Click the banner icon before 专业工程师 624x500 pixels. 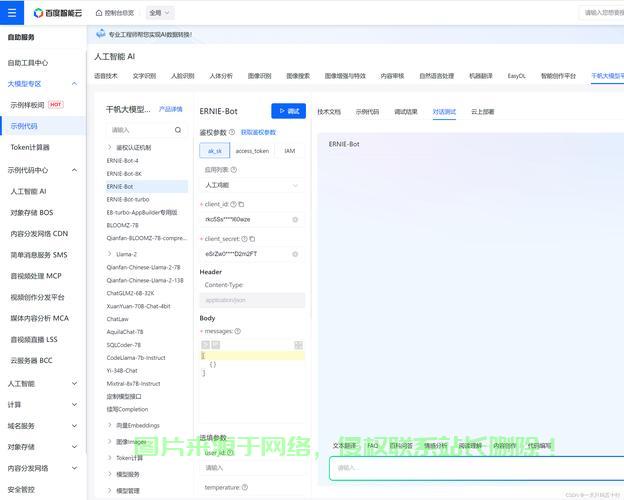101,34
